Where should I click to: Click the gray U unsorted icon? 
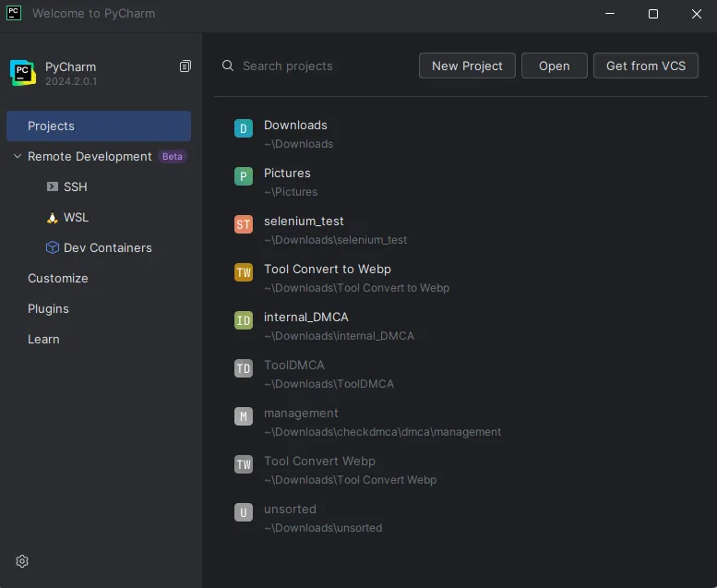click(244, 512)
